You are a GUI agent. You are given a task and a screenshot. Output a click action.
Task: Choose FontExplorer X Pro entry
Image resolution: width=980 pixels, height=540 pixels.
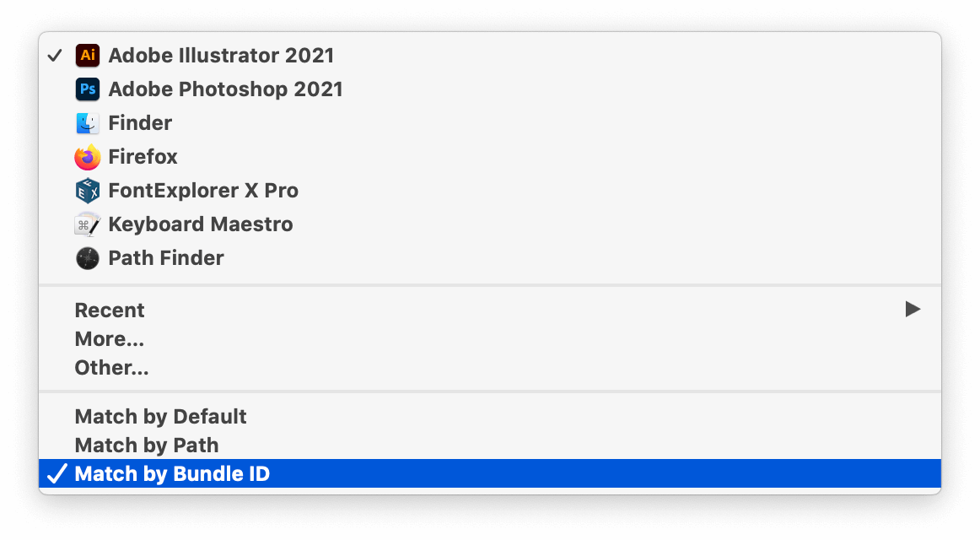[x=490, y=191]
